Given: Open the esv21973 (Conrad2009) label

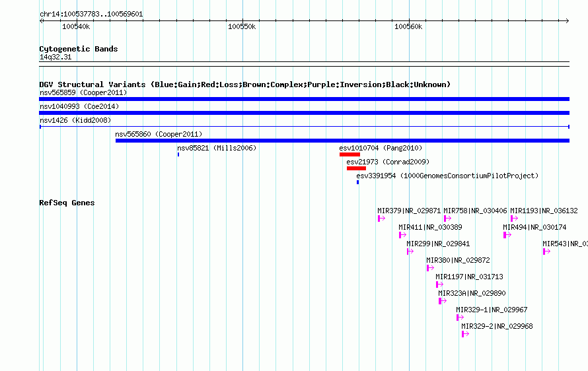Looking at the screenshot, I should [x=388, y=162].
